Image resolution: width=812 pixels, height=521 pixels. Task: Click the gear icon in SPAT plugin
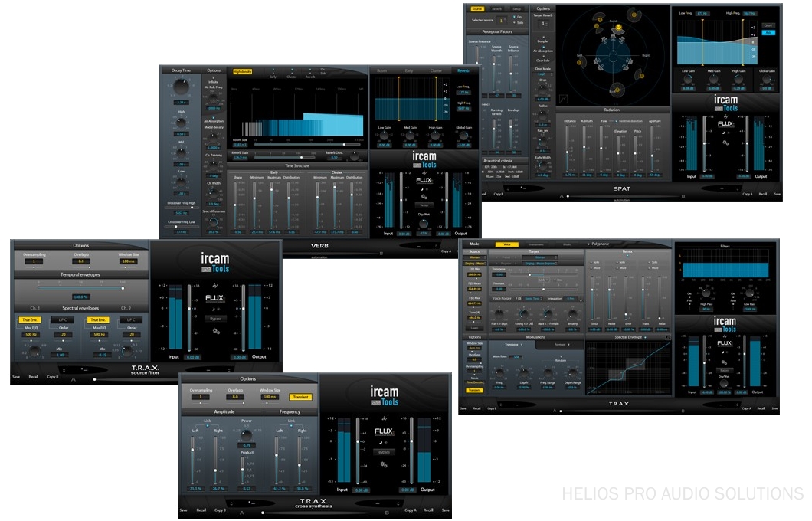(725, 142)
